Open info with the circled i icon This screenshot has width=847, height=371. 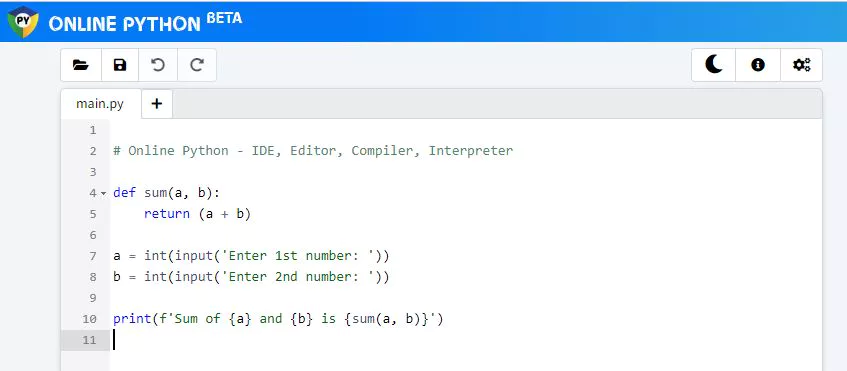click(x=758, y=65)
